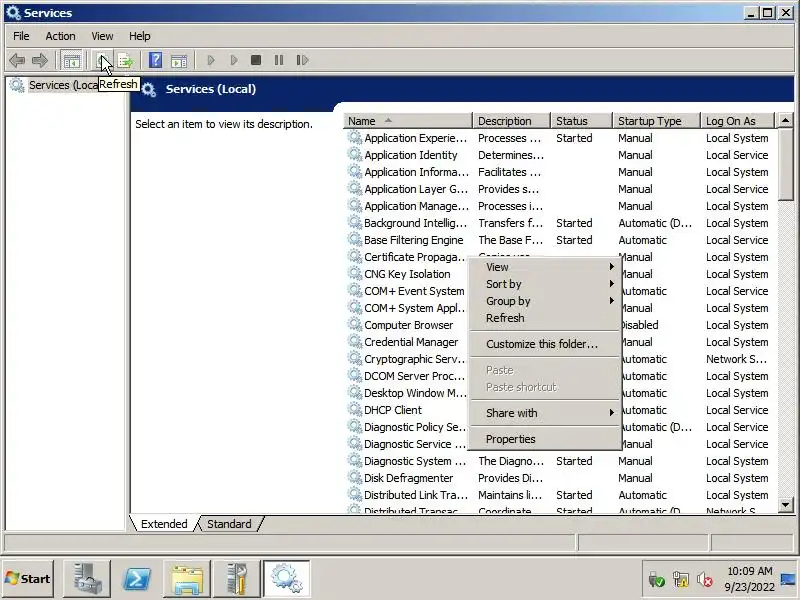Select Application Experience service row
The image size is (800, 600).
click(560, 138)
